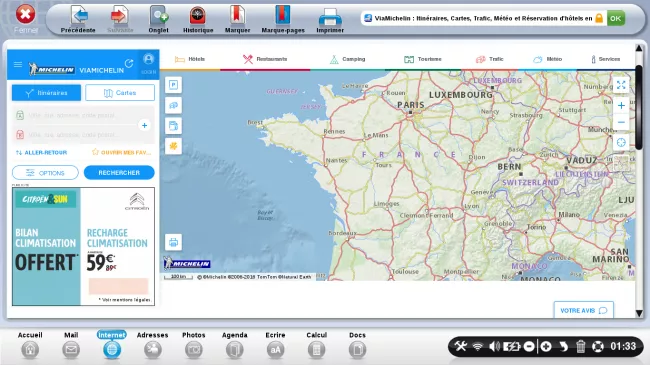This screenshot has height=365, width=650.
Task: Zoom in on the map with plus
Action: point(621,105)
